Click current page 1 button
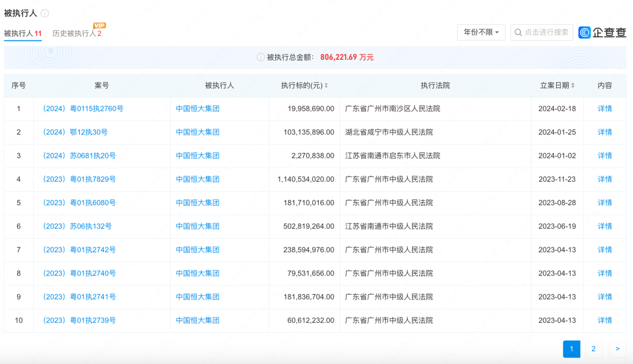Viewport: 633px width, 364px height. tap(571, 349)
